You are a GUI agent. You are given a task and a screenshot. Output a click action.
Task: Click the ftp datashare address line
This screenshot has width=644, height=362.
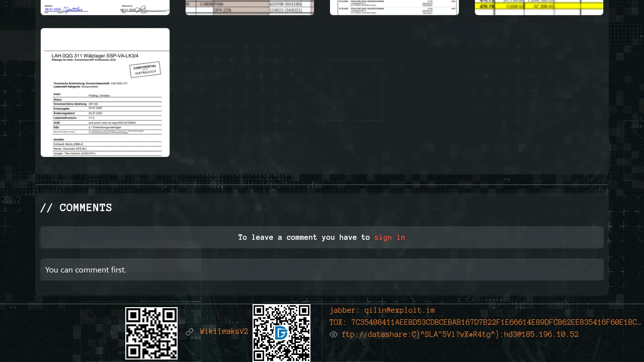[460, 334]
